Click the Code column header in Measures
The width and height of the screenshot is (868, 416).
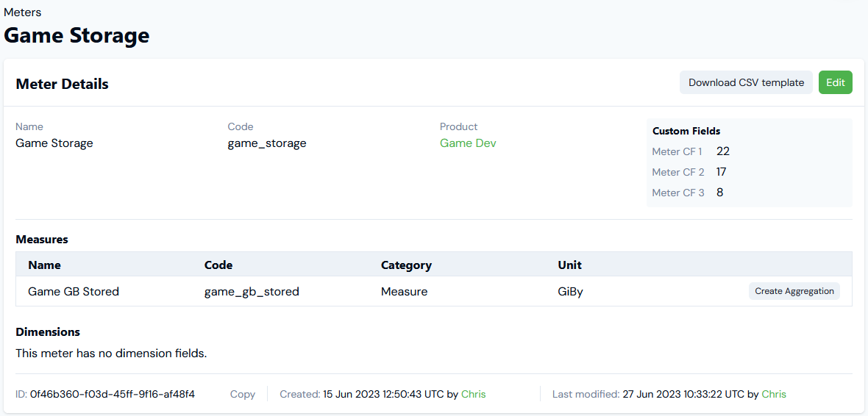click(218, 265)
